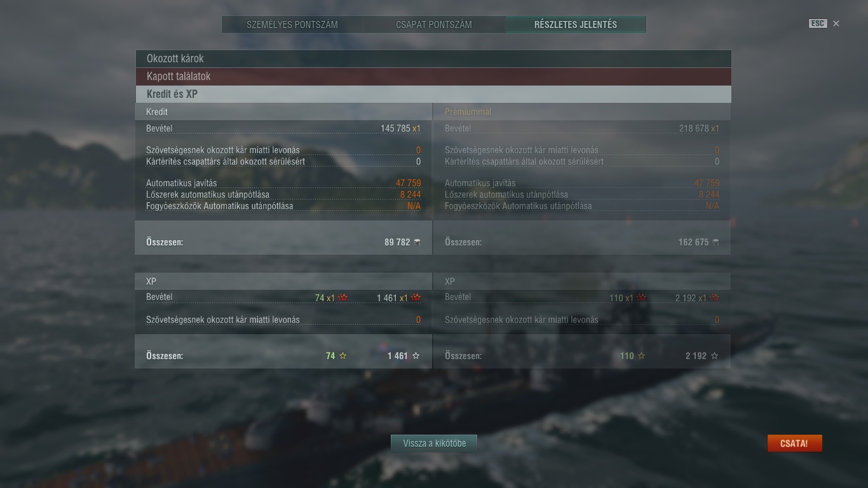
Task: Start a new battle with CSATA!
Action: tap(794, 444)
